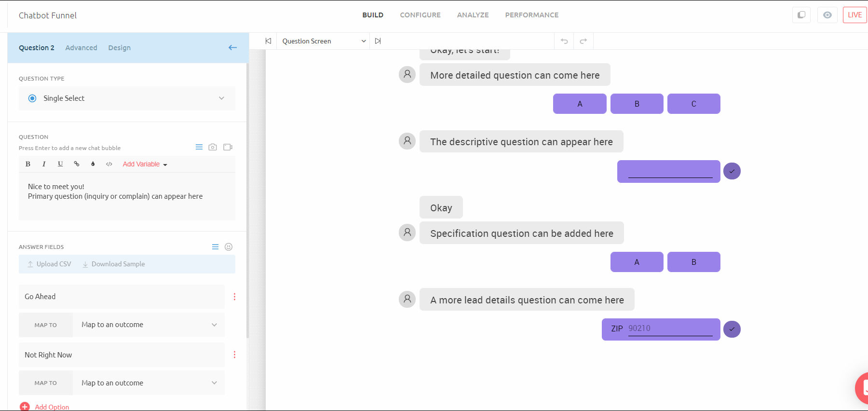Toggle the preview eye icon

click(827, 15)
